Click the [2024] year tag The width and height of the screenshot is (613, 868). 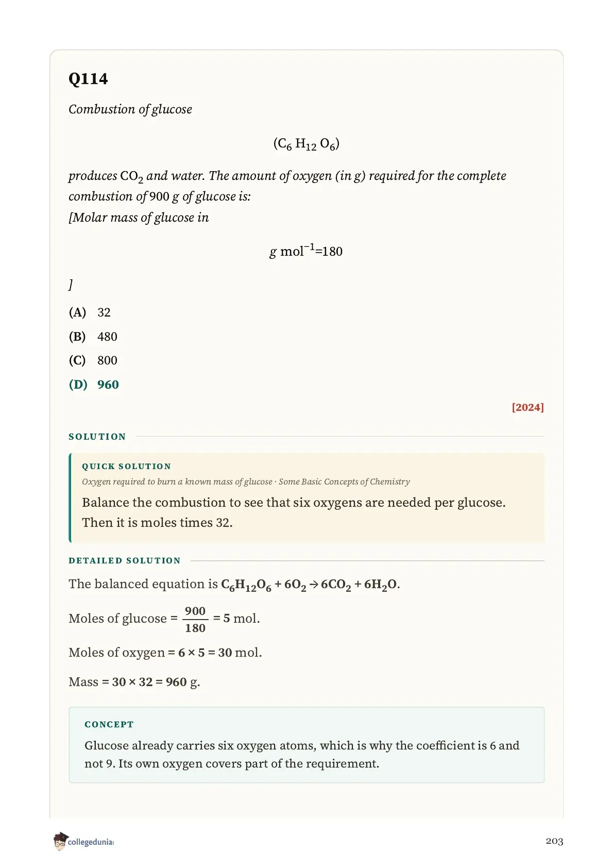tap(527, 407)
